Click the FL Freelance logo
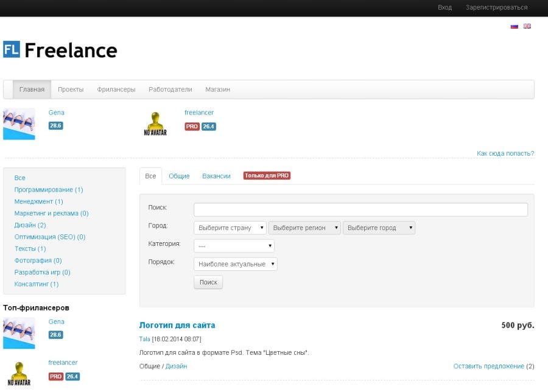Screen dimensions: 548x392 tap(60, 50)
